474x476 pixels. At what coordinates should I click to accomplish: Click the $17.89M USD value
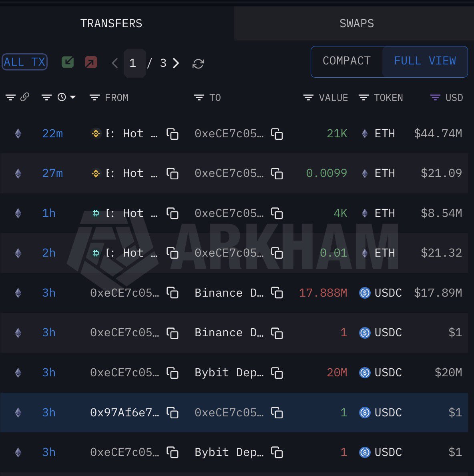point(438,293)
